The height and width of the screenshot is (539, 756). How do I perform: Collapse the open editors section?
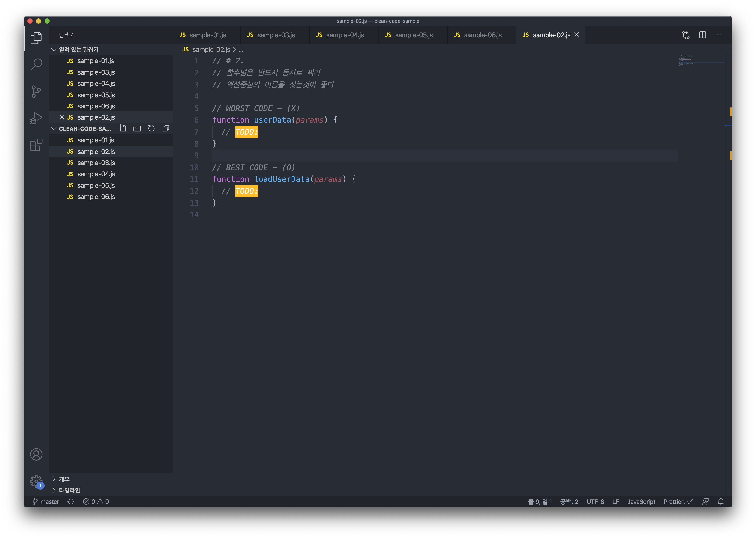[54, 50]
